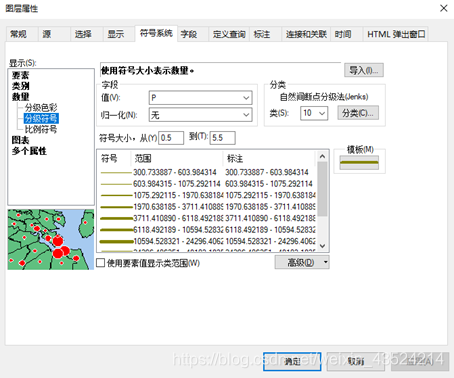Select range text 300.733887 - 603.984314
454x378 pixels.
click(175, 172)
